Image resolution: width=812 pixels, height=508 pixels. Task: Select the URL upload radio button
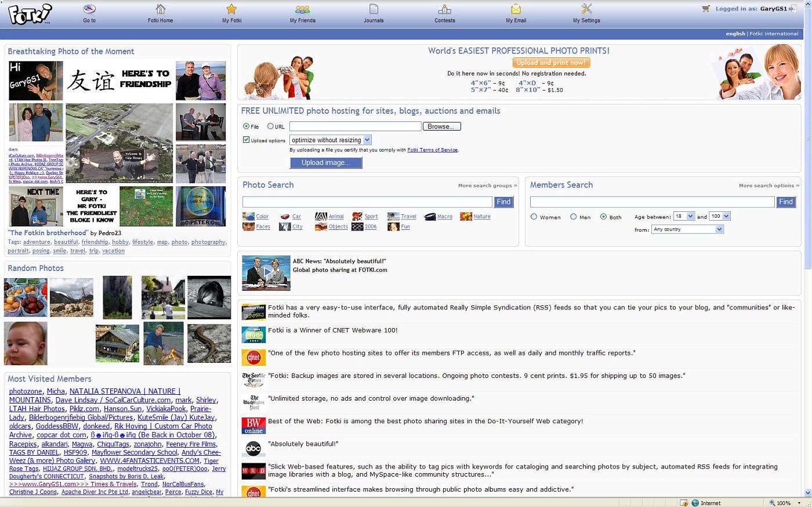pyautogui.click(x=270, y=126)
